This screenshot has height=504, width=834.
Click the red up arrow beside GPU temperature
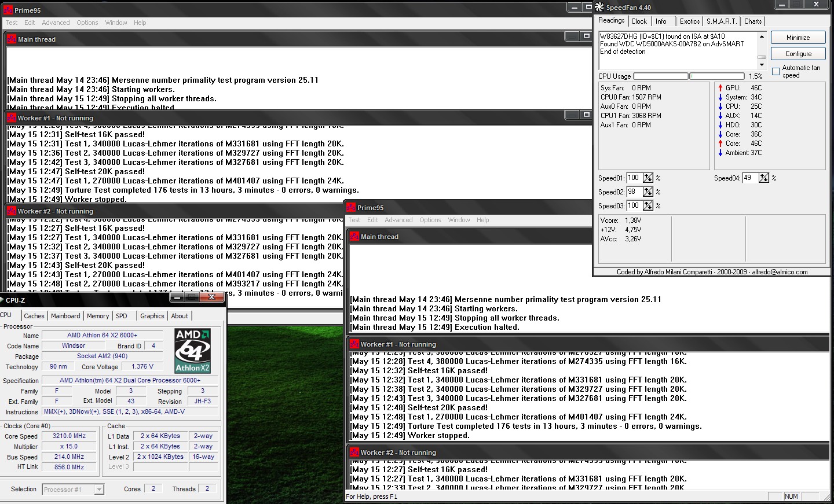click(x=720, y=88)
